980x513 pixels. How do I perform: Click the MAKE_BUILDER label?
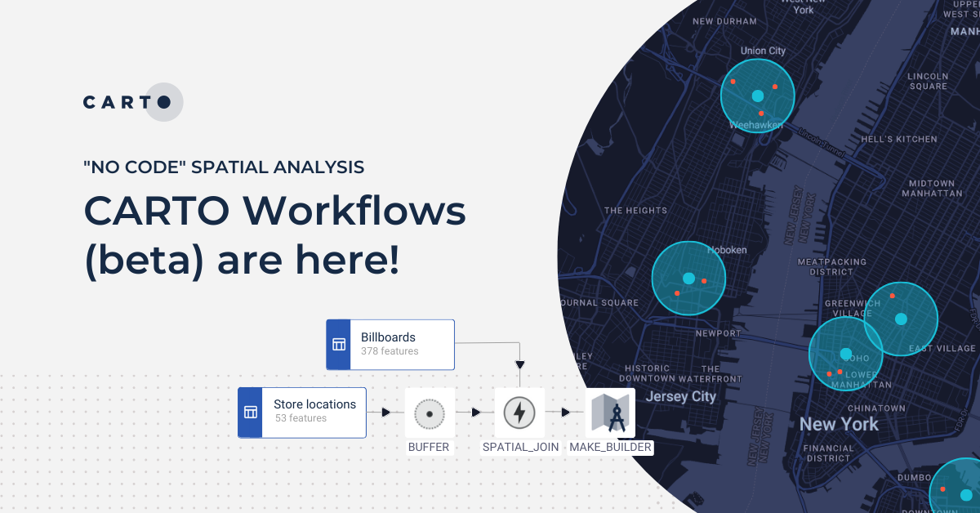pyautogui.click(x=611, y=447)
